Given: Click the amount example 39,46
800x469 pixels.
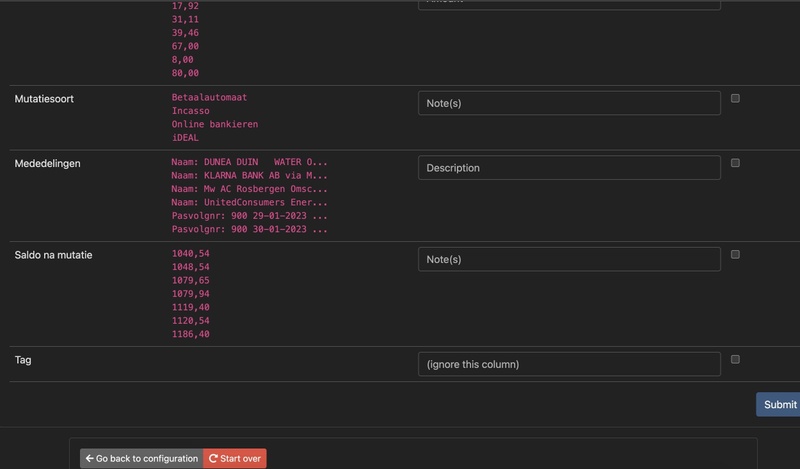Looking at the screenshot, I should (185, 33).
